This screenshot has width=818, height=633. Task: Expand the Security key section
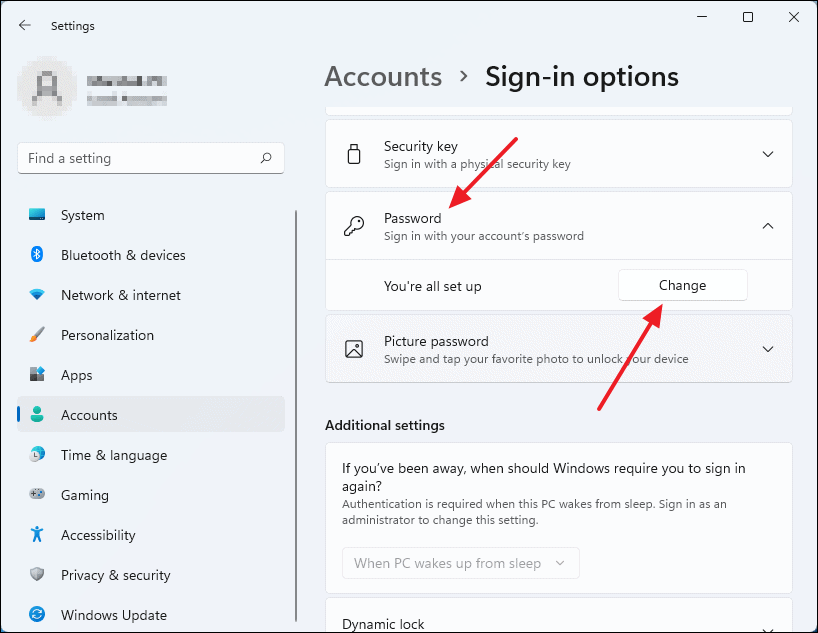coord(767,154)
